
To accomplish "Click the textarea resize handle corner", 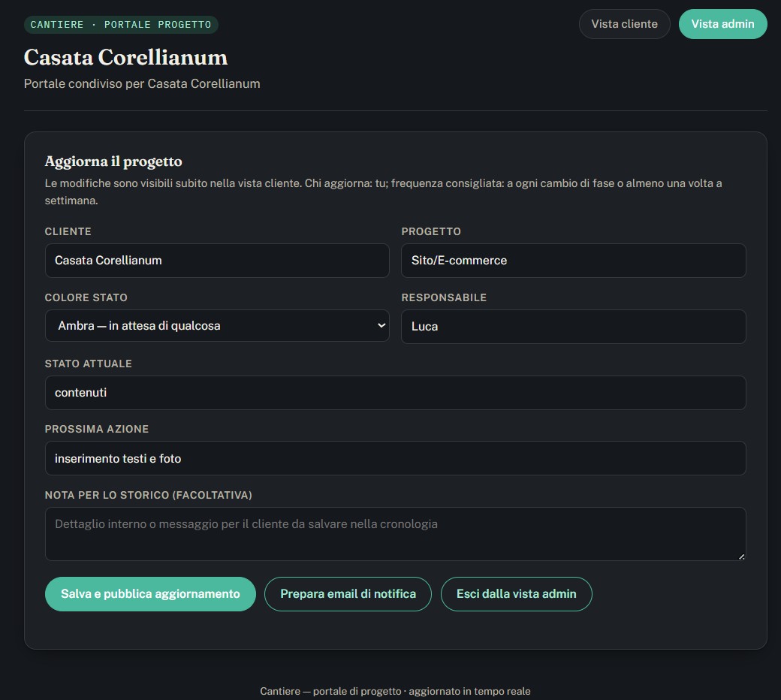I will pos(741,557).
